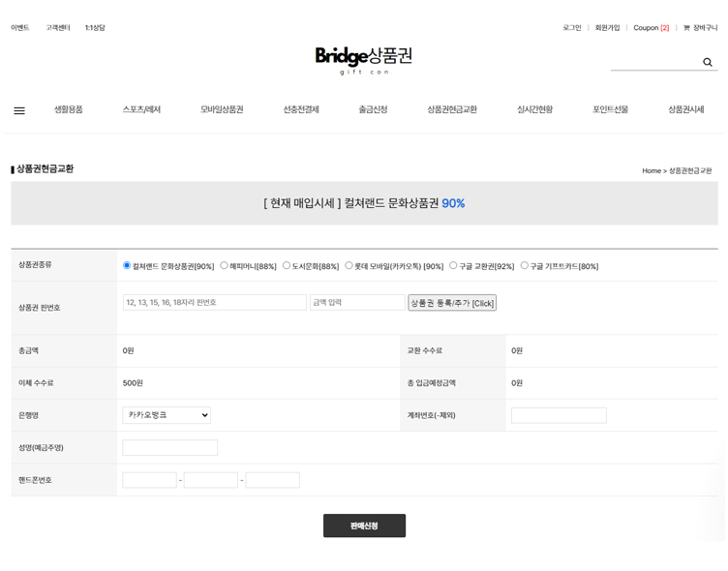Click the search magnifier icon
728x571 pixels.
pos(707,62)
